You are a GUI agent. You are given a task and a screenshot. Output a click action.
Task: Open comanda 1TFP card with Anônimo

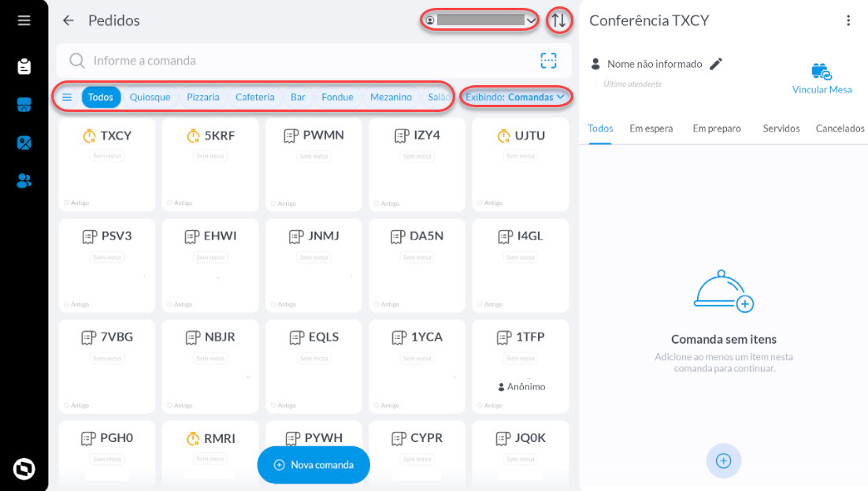pyautogui.click(x=521, y=366)
